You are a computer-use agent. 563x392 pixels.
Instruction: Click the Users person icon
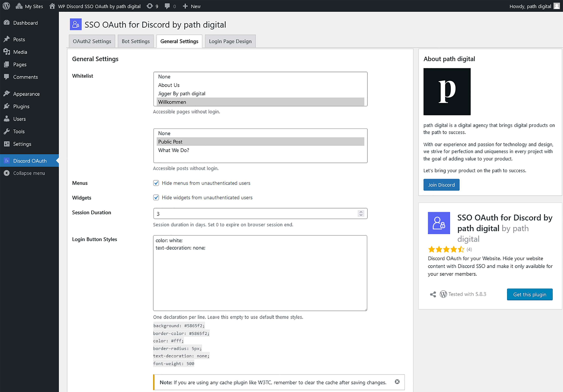coord(7,119)
